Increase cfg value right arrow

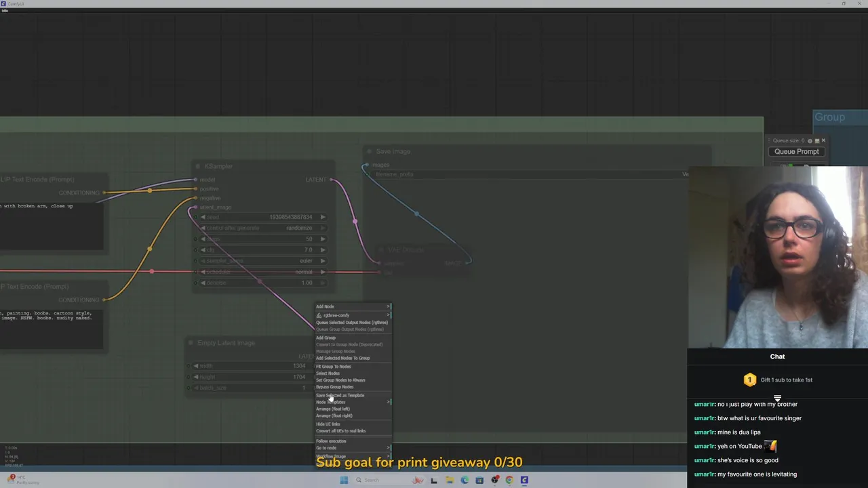click(323, 250)
